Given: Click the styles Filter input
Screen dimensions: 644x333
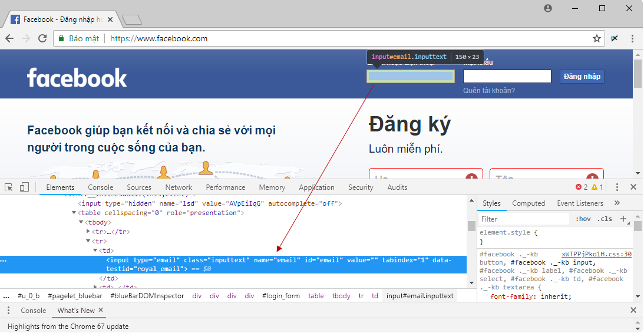Looking at the screenshot, I should [524, 219].
